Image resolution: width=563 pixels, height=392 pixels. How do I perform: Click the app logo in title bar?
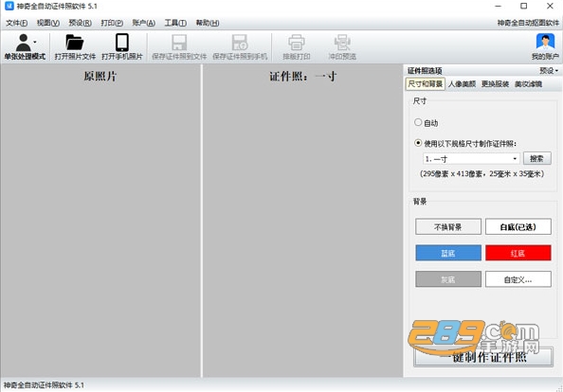coord(9,6)
